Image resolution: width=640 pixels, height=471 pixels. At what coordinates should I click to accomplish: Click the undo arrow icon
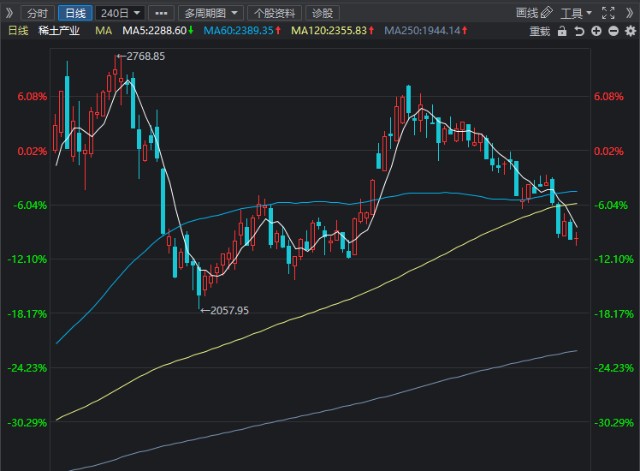click(579, 31)
